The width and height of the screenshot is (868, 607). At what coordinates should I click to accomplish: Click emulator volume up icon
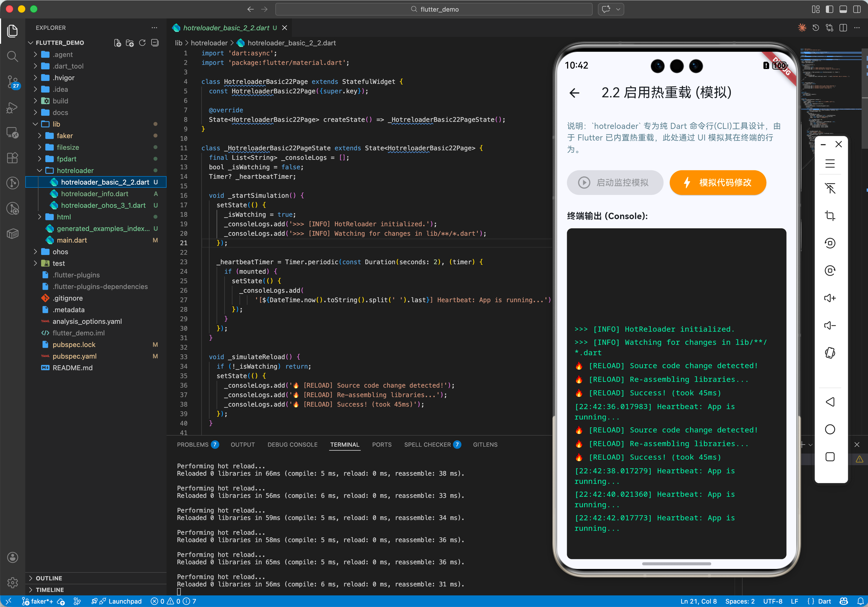click(x=830, y=298)
